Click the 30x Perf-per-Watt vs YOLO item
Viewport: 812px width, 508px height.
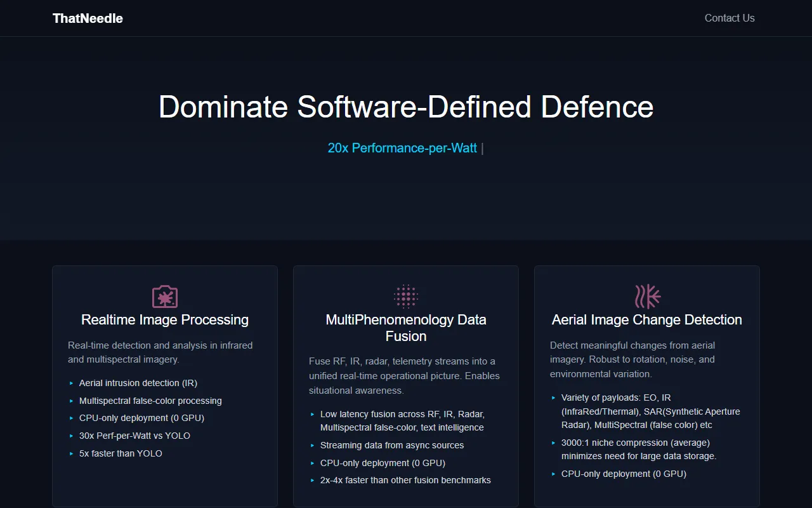click(134, 436)
